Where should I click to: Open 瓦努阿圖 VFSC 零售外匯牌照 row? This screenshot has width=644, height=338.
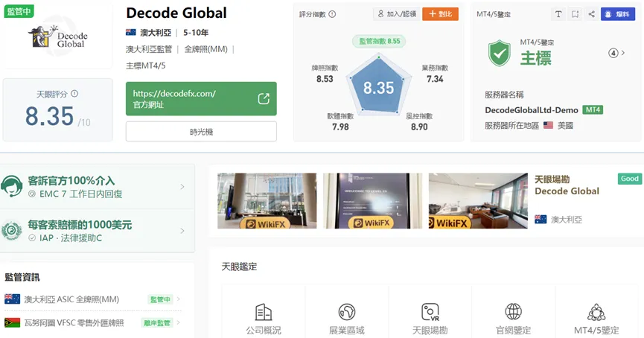92,323
